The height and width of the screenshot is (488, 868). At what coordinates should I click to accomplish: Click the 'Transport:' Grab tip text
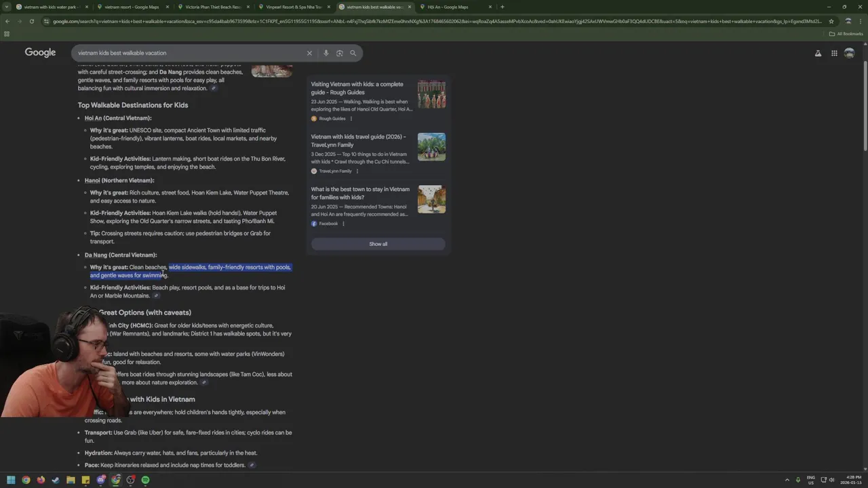(189, 436)
